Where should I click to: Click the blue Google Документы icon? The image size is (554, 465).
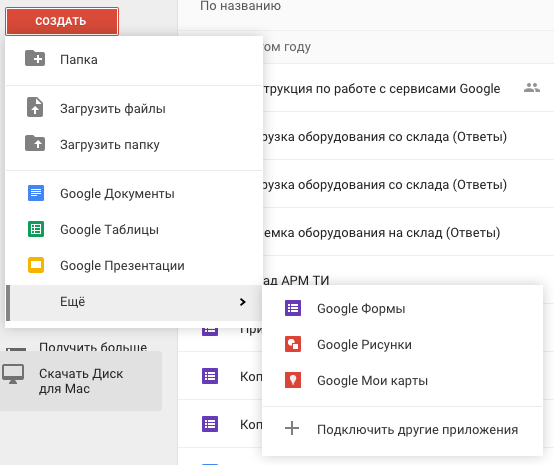[x=36, y=193]
